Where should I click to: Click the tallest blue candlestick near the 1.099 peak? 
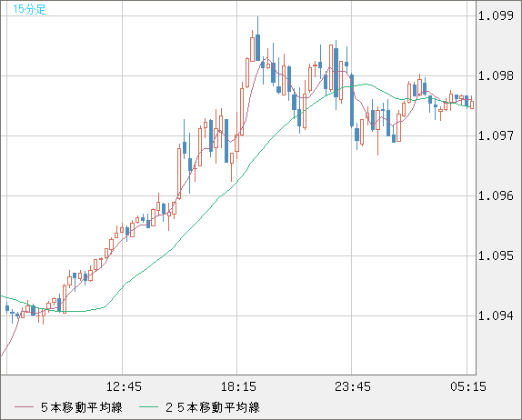pyautogui.click(x=257, y=47)
